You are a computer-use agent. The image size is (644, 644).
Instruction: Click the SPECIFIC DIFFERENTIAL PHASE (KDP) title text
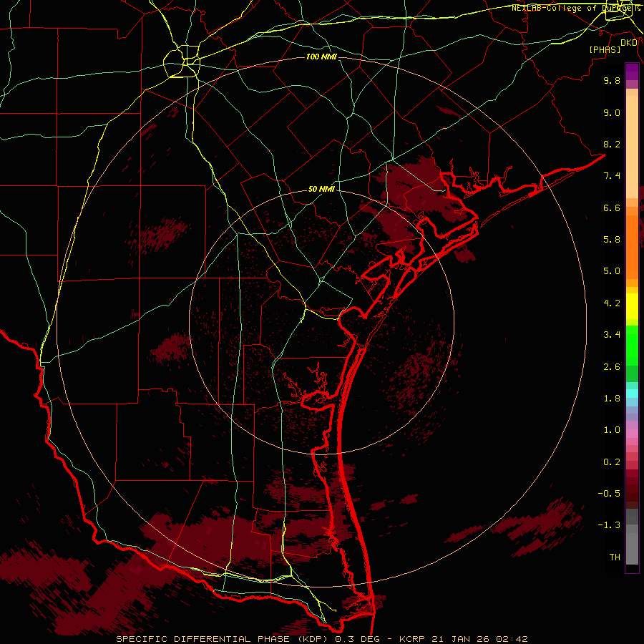(224, 639)
